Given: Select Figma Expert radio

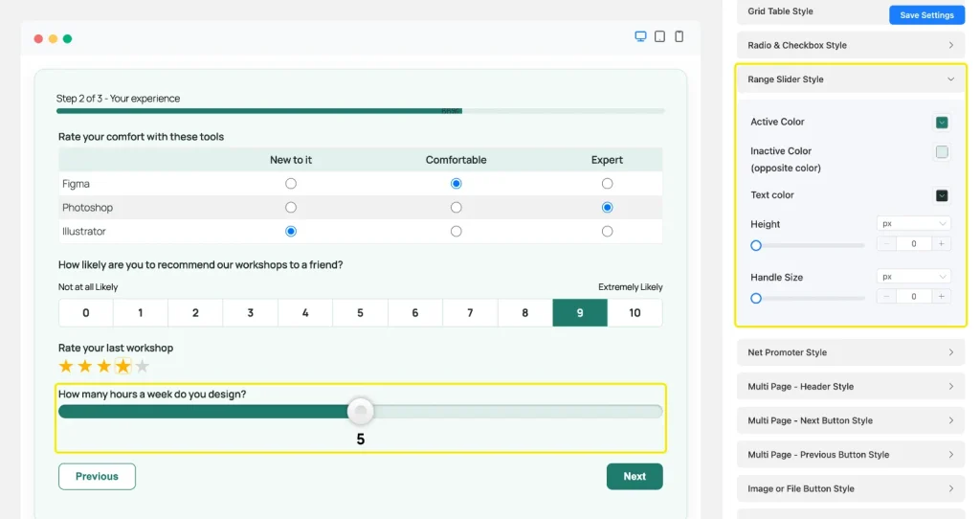Looking at the screenshot, I should pyautogui.click(x=607, y=184).
